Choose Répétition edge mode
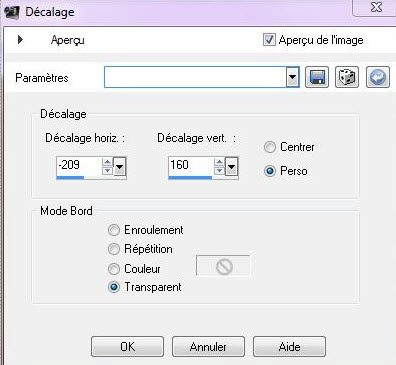396x365 pixels. click(x=114, y=249)
